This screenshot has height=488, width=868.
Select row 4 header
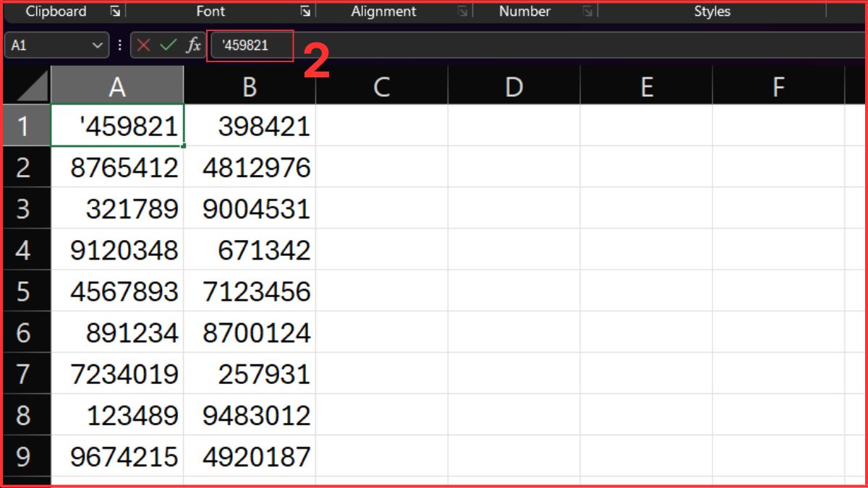click(27, 249)
